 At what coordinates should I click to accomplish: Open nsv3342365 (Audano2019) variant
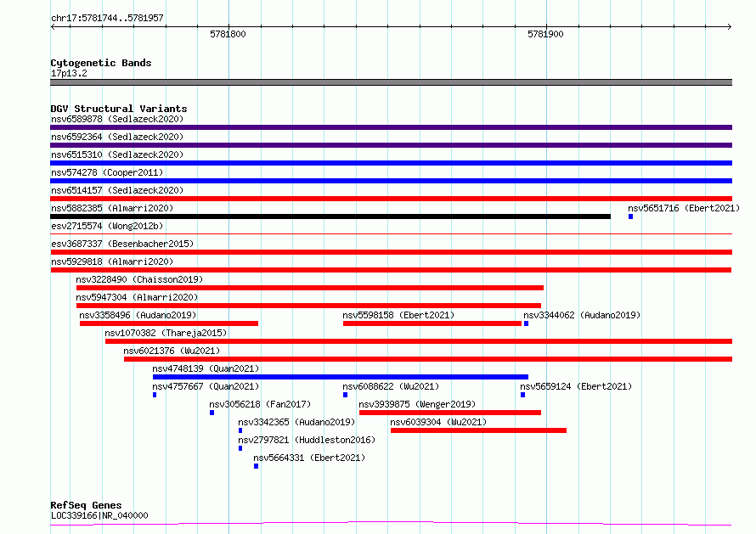[296, 422]
